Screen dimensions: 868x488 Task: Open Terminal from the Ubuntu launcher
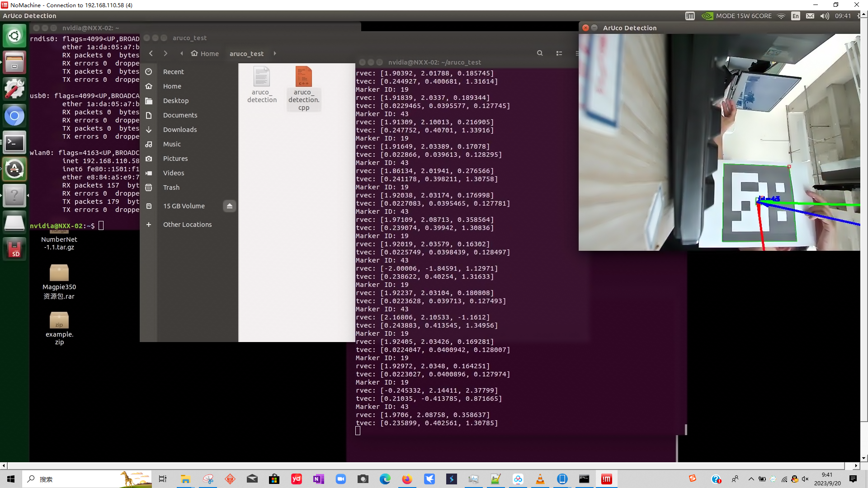point(14,143)
